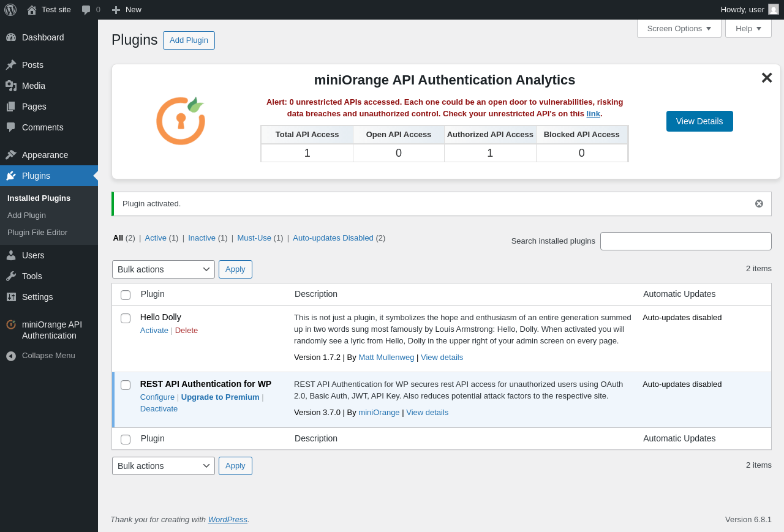The width and height of the screenshot is (784, 532).
Task: Open Appearance via its paintbrush icon
Action: click(x=11, y=155)
